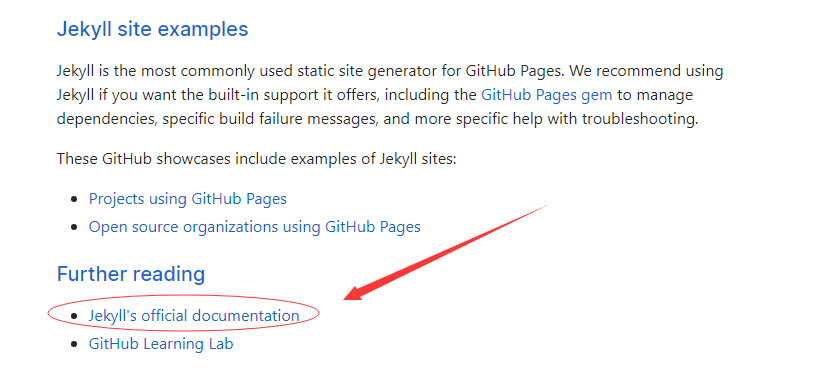Visit the GitHub Learning Lab link
This screenshot has height=376, width=823.
pos(161,344)
